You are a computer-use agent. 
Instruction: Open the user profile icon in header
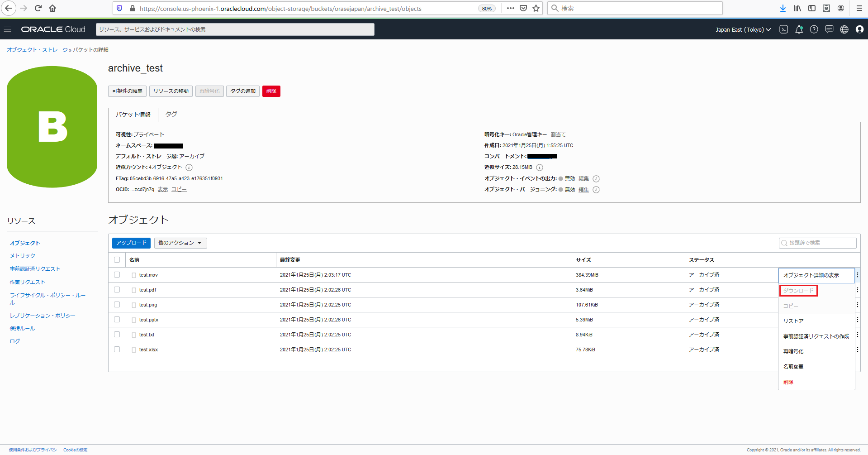859,29
